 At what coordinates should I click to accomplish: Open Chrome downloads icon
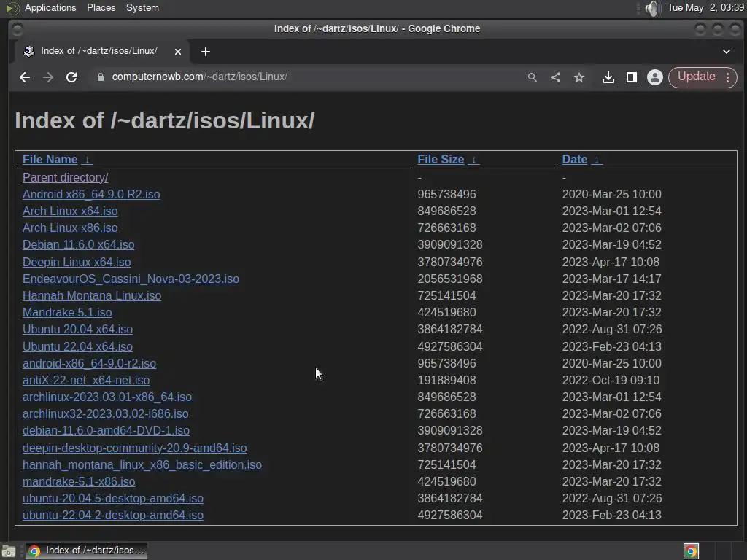[608, 77]
